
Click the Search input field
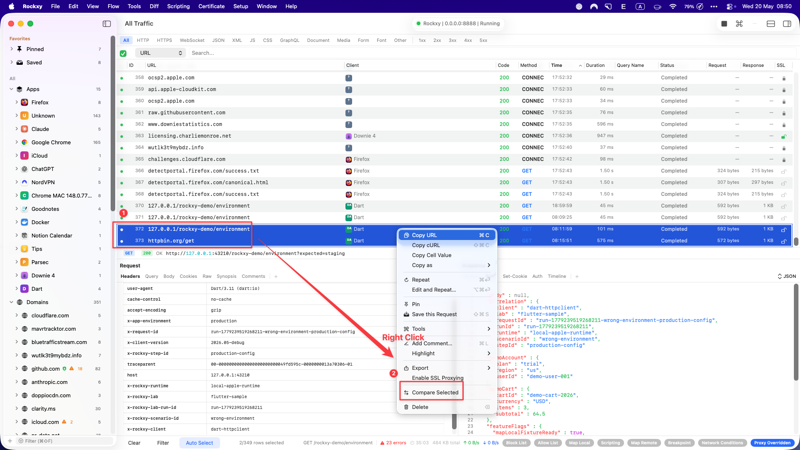click(490, 53)
